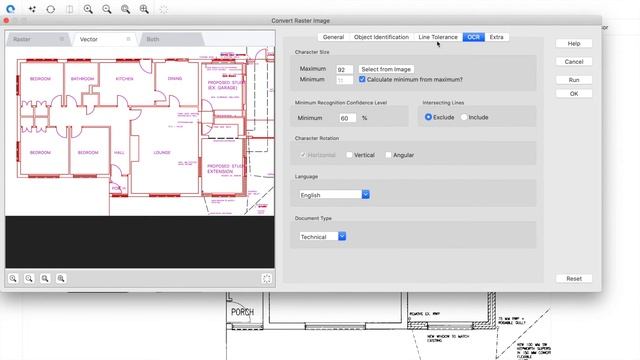
Task: Click the vector floor plan preview
Action: pyautogui.click(x=140, y=131)
